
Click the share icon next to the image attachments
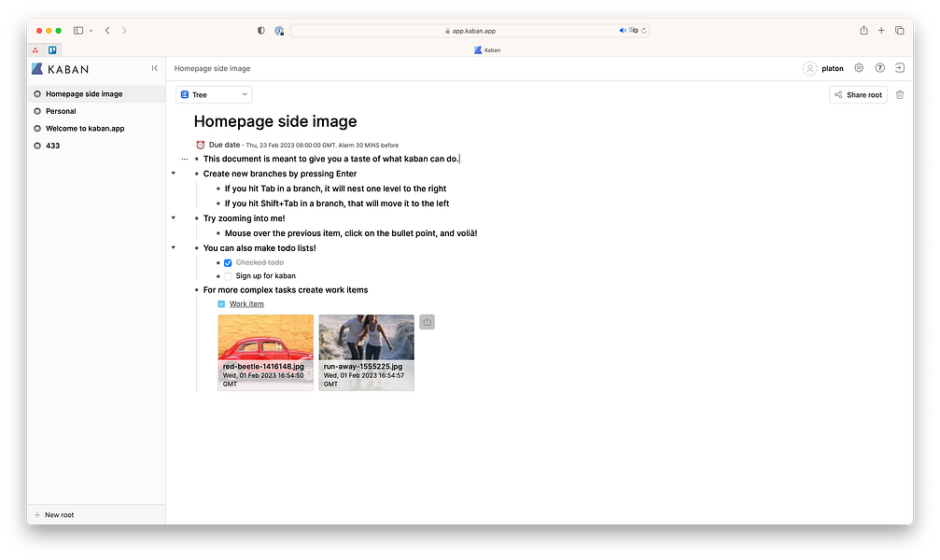[x=427, y=322]
